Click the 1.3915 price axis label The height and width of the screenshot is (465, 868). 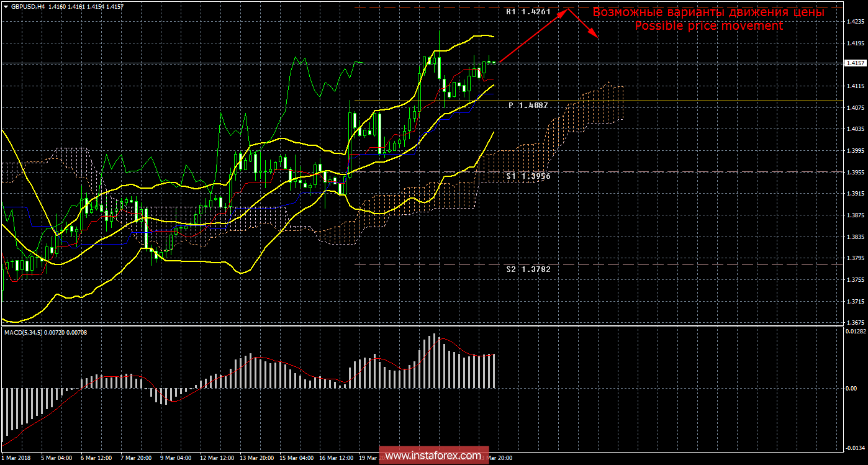click(855, 194)
